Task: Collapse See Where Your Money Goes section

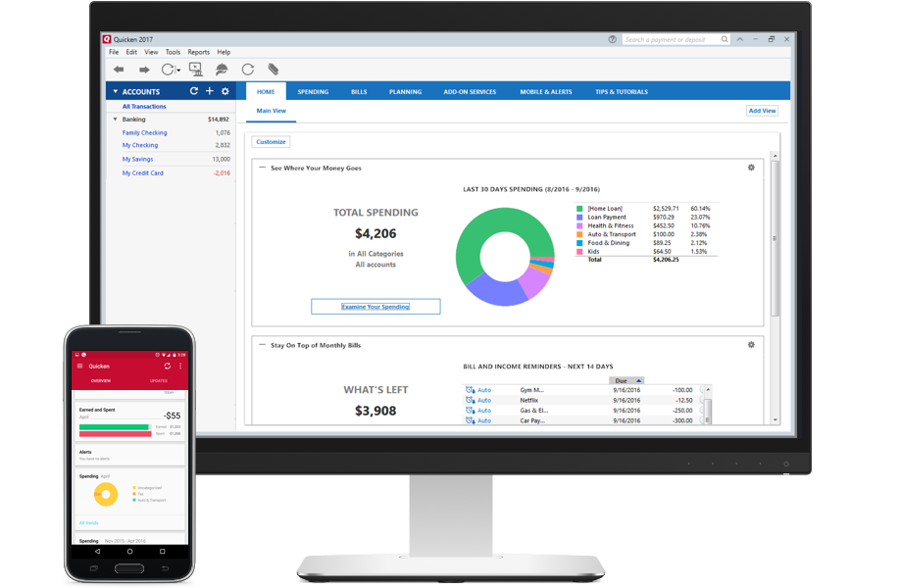Action: coord(263,168)
